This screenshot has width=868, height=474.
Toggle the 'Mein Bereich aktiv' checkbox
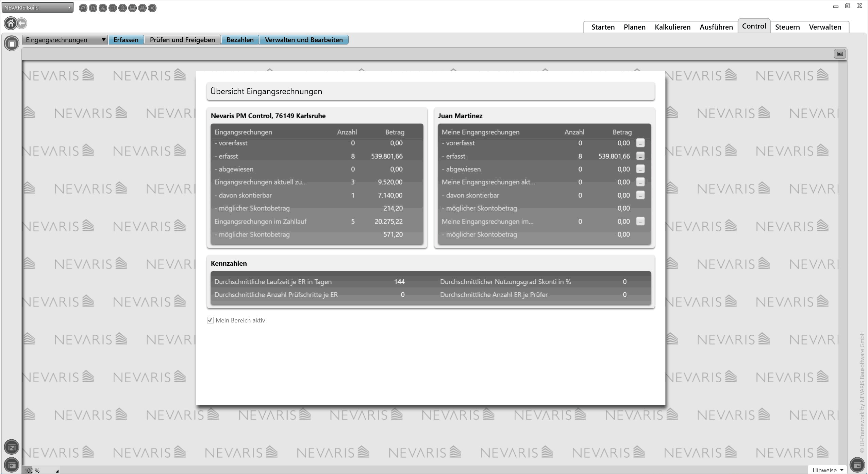(x=210, y=320)
